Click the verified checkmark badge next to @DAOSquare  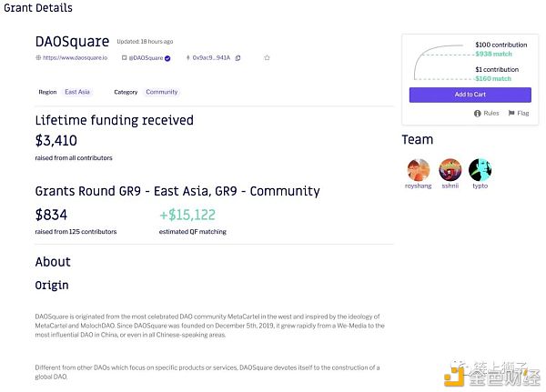(167, 58)
